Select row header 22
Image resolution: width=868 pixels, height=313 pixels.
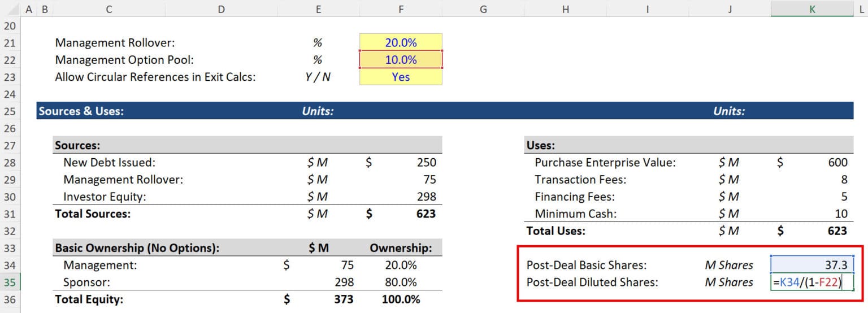point(10,60)
